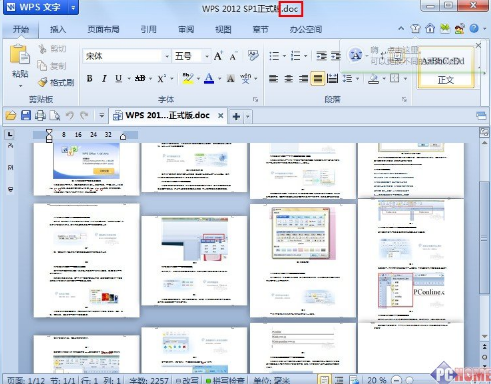Screen dimensions: 491x384
Task: Click the Paste (粘贴) clipboard icon
Action: [x=19, y=55]
